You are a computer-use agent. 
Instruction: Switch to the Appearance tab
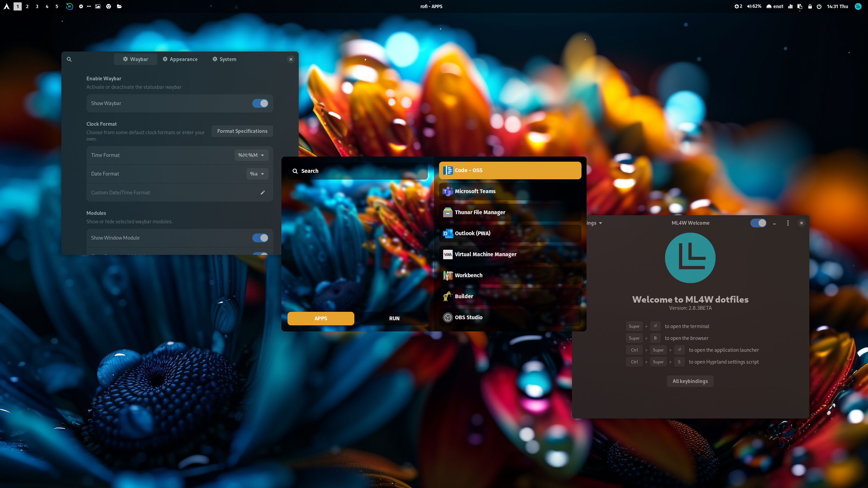coord(180,59)
